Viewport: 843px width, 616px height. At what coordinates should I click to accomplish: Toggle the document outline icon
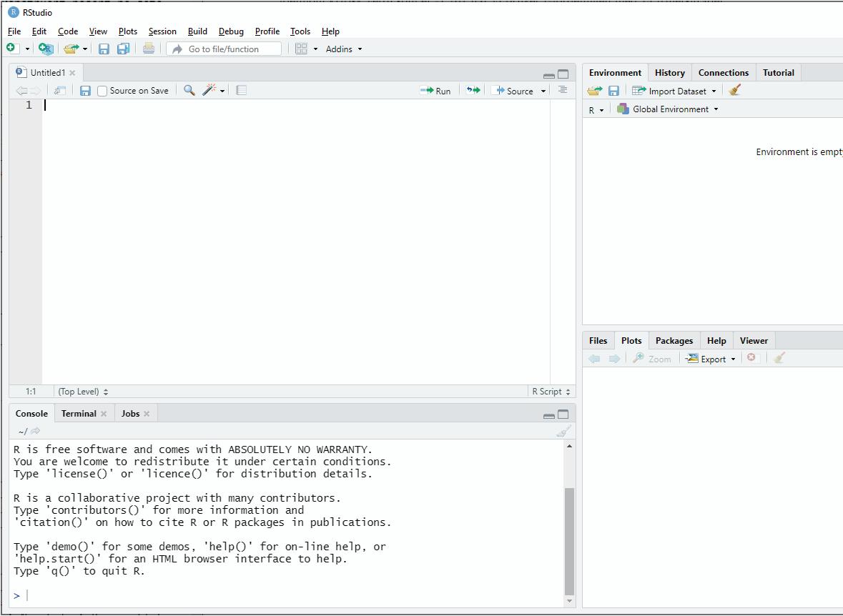coord(563,90)
